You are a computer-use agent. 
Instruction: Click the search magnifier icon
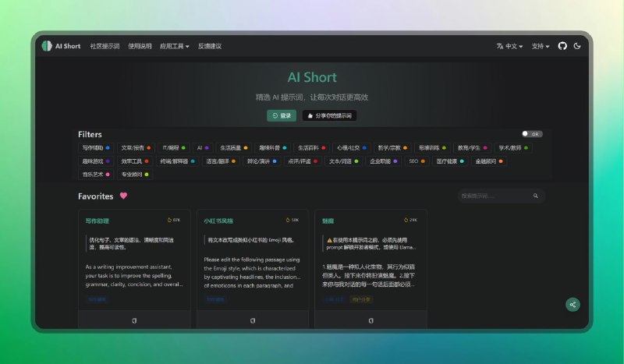536,196
